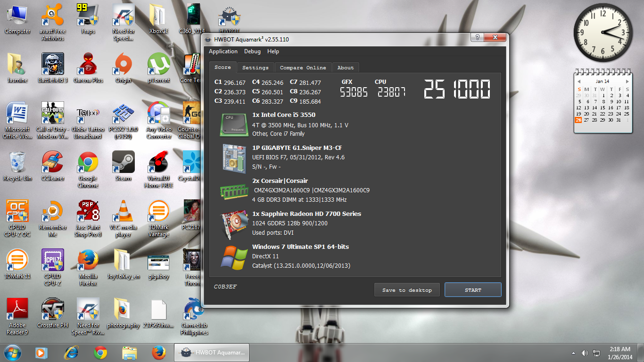Screen dimensions: 644x362
Task: Select the Steam desktop icon
Action: (x=123, y=166)
